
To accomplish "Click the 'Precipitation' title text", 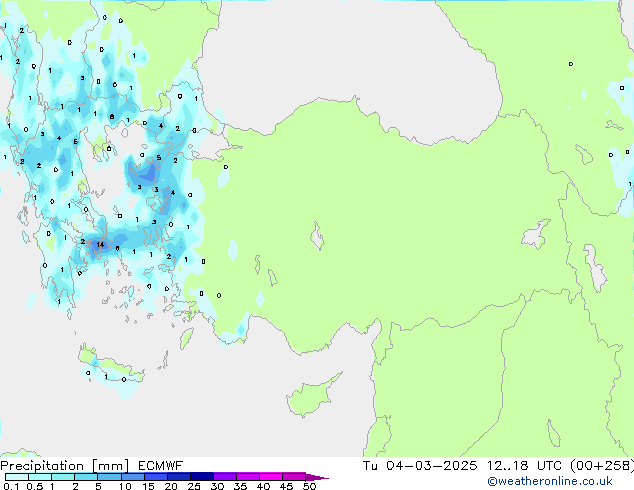I will tap(42, 466).
